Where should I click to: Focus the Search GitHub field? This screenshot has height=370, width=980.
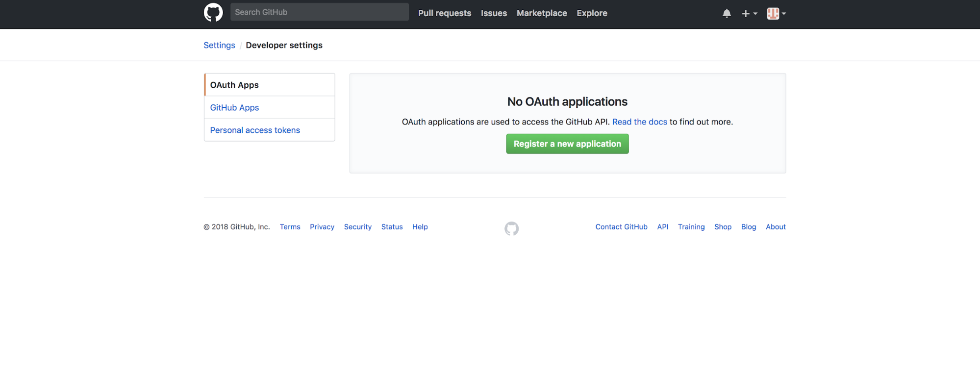point(319,12)
